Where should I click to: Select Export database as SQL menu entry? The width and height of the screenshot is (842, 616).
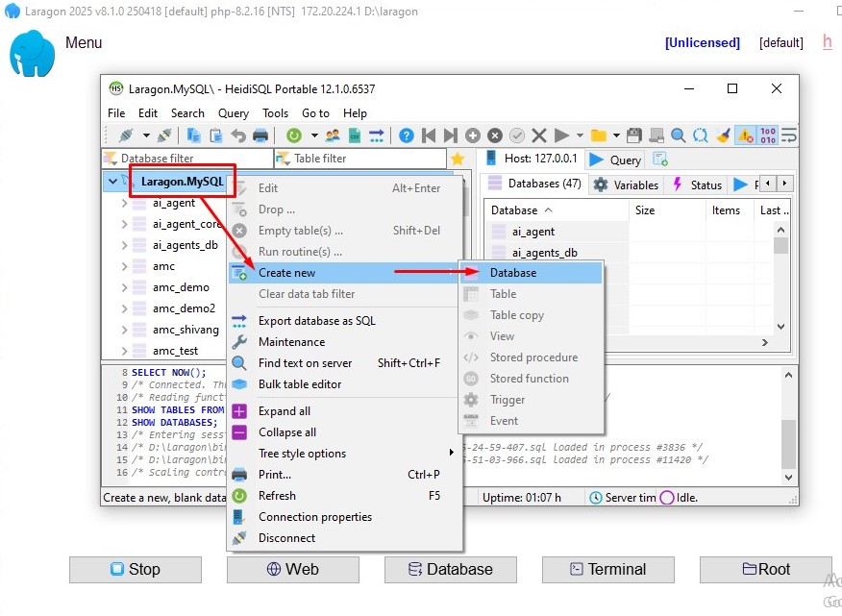(x=316, y=321)
